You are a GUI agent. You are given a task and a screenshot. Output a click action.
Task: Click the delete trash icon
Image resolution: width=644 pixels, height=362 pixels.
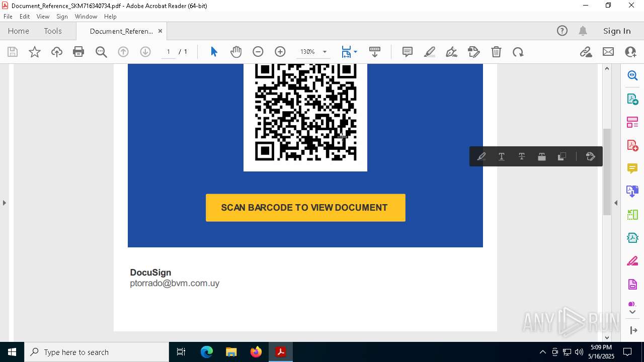coord(496,52)
